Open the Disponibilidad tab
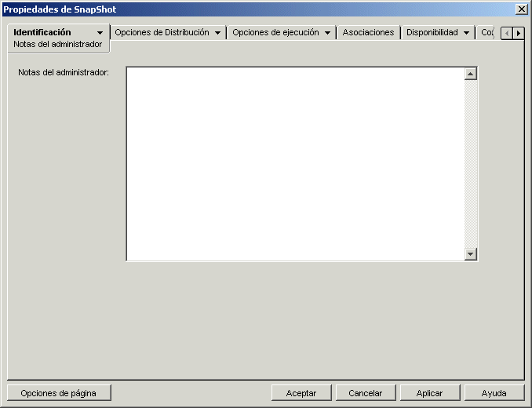Viewport: 532px width, 408px height. [x=432, y=32]
